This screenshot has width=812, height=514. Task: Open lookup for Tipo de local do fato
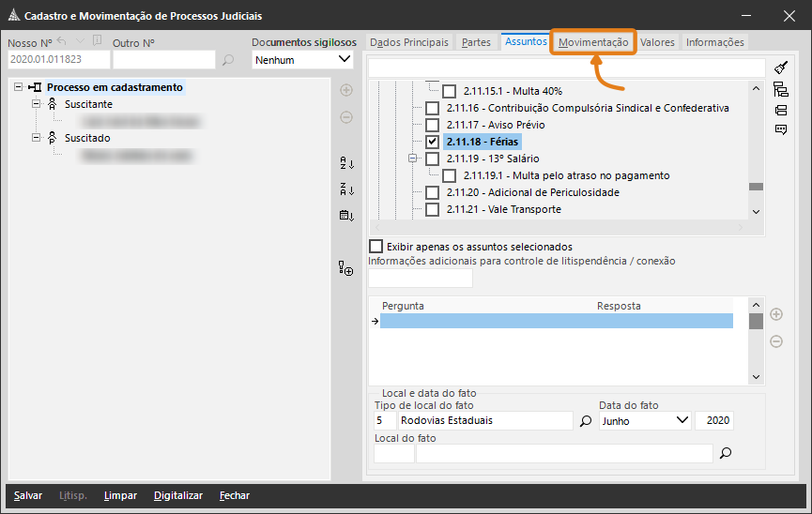pyautogui.click(x=586, y=421)
